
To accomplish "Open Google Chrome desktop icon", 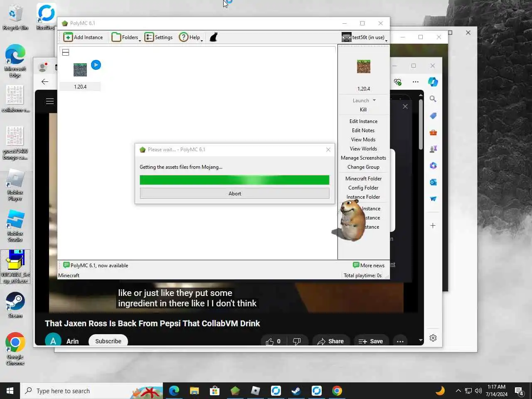I will (15, 349).
